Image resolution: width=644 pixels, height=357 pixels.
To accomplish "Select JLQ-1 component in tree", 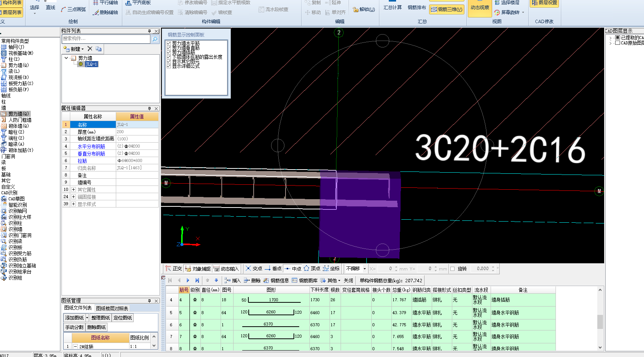I will pos(91,64).
